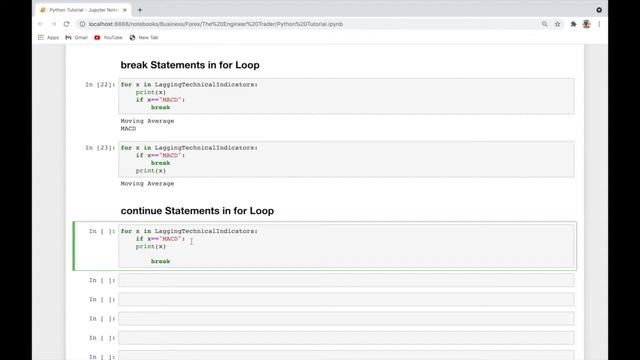Viewport: 640px width, 360px height.
Task: Click the active cell under continue Statements
Action: (x=346, y=246)
